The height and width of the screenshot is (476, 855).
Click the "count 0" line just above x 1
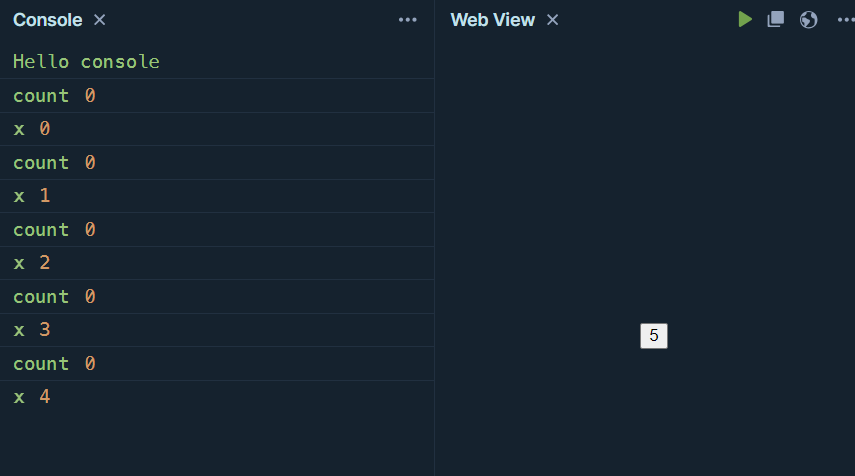pos(54,163)
